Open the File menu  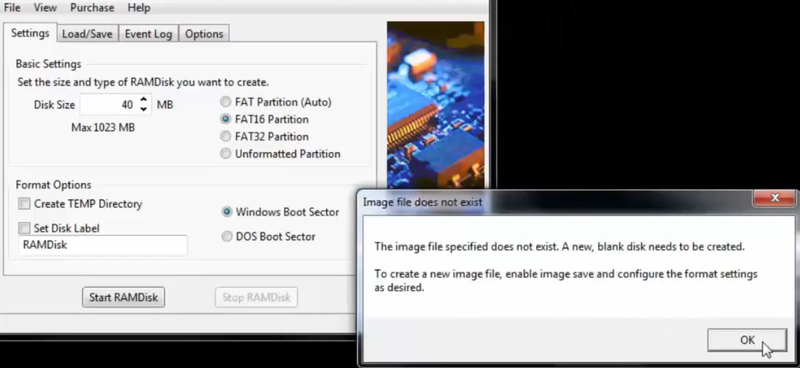pyautogui.click(x=12, y=8)
